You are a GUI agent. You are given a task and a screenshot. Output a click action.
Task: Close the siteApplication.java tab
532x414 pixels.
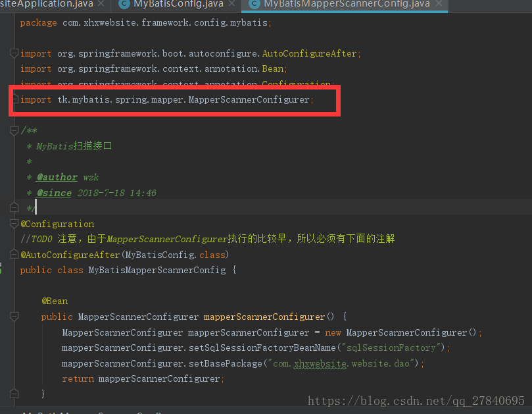point(101,5)
